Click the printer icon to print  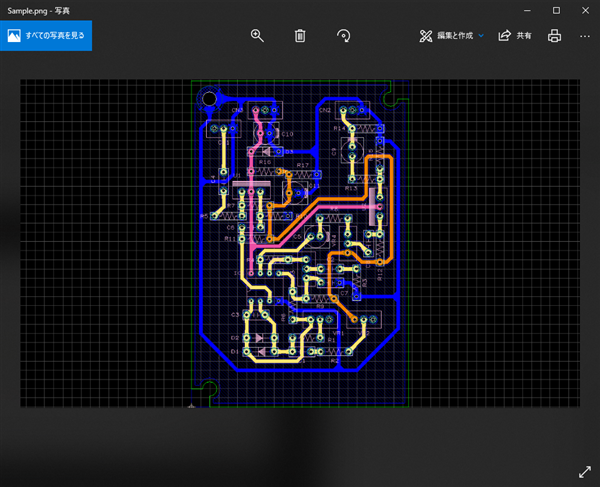[554, 35]
